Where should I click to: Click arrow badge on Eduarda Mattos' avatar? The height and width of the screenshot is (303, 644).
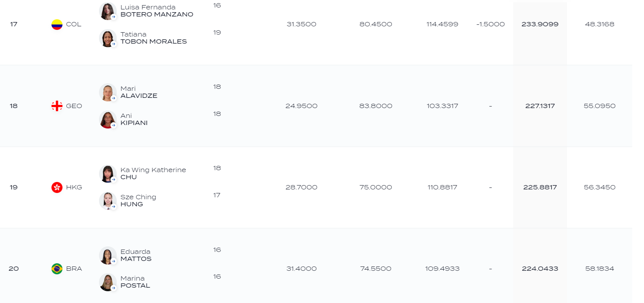point(113,261)
